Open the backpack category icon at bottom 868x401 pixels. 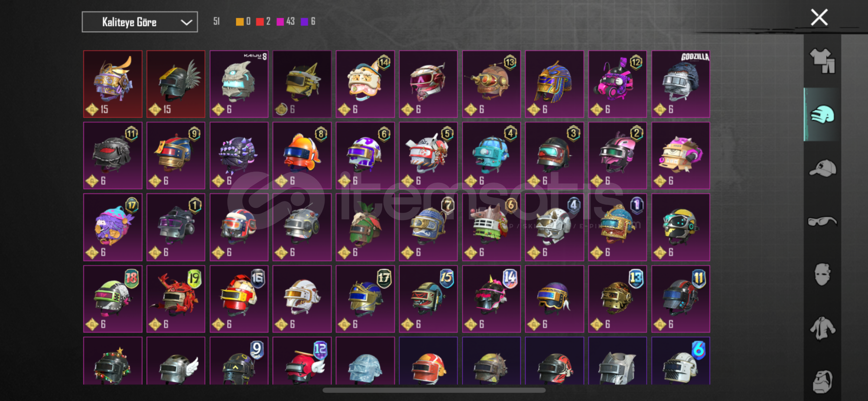[x=822, y=381]
